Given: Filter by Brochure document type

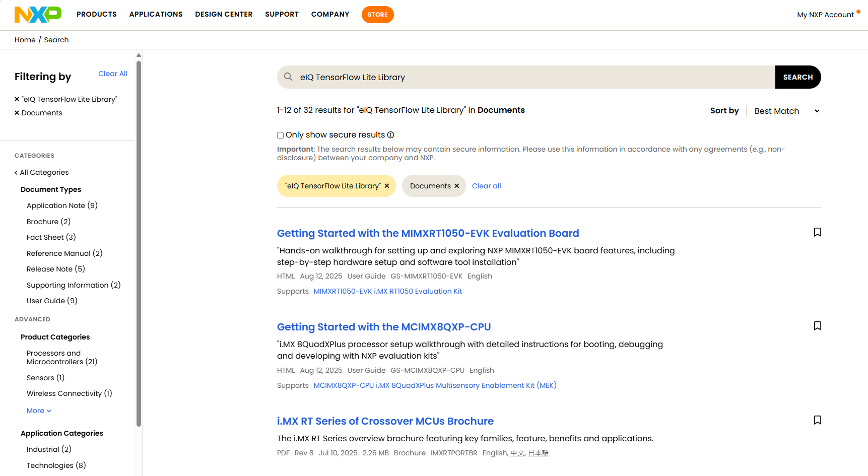Looking at the screenshot, I should 48,222.
